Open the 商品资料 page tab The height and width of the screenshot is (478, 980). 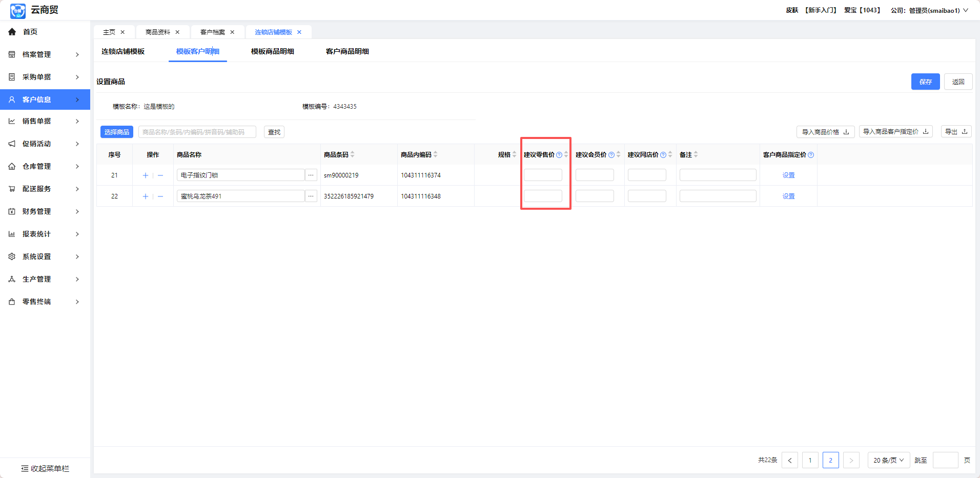click(158, 32)
